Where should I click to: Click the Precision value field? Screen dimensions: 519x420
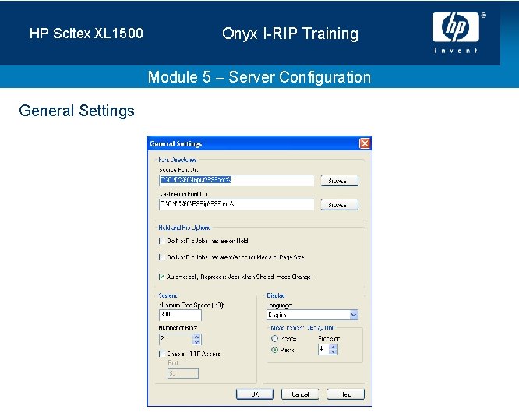324,349
